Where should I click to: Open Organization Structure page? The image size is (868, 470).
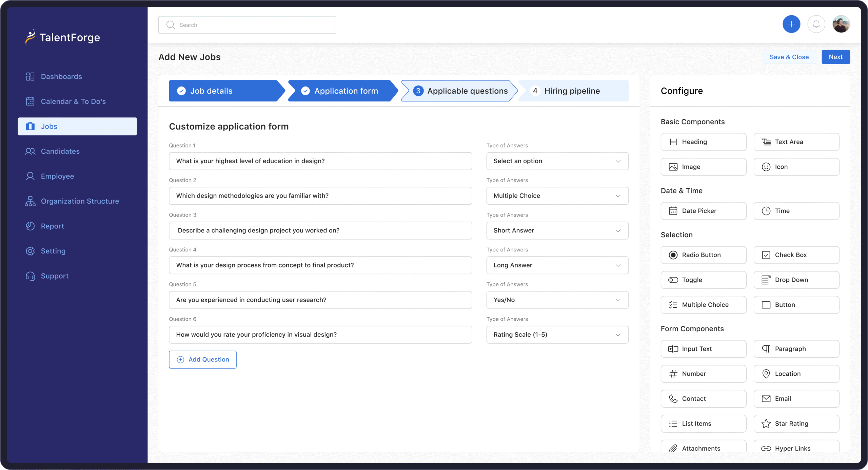(x=77, y=201)
